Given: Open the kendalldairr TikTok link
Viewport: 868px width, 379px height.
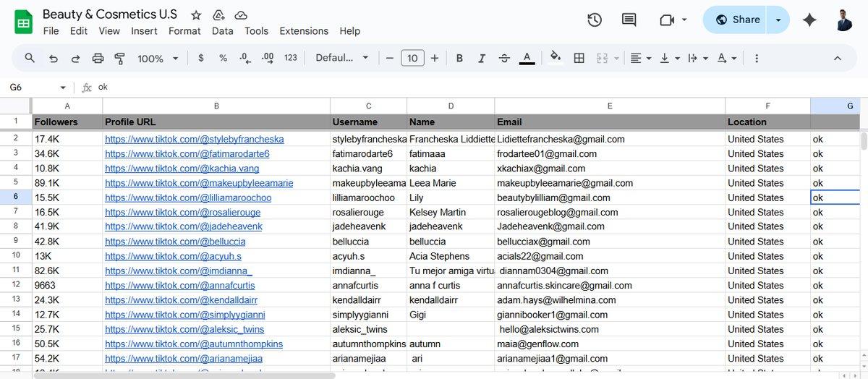Looking at the screenshot, I should [181, 299].
